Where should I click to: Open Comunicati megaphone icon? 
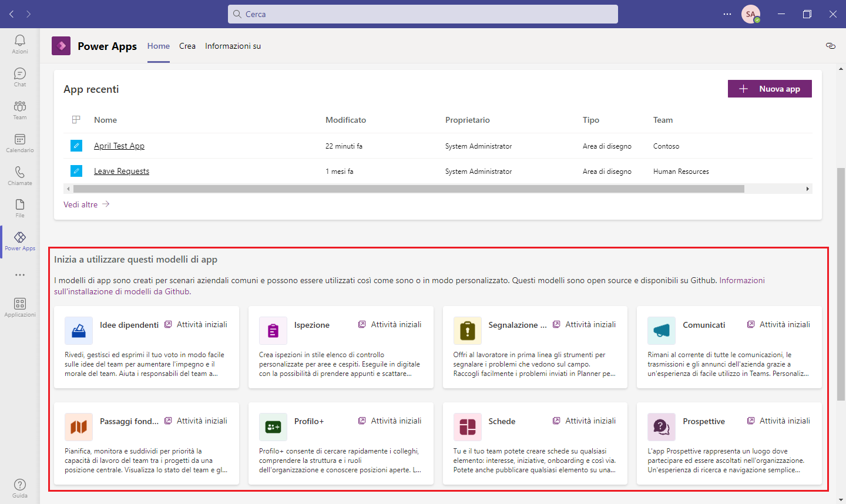662,331
